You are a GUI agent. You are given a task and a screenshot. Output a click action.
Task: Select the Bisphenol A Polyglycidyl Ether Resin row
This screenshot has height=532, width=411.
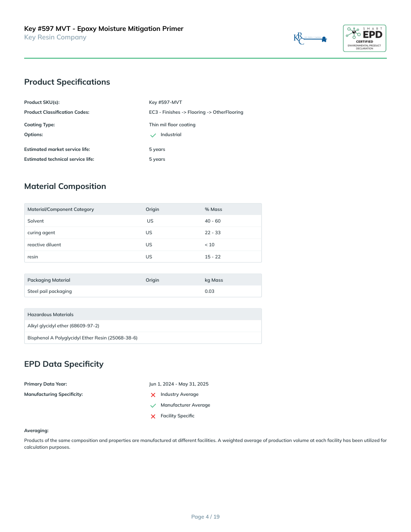tap(83, 338)
